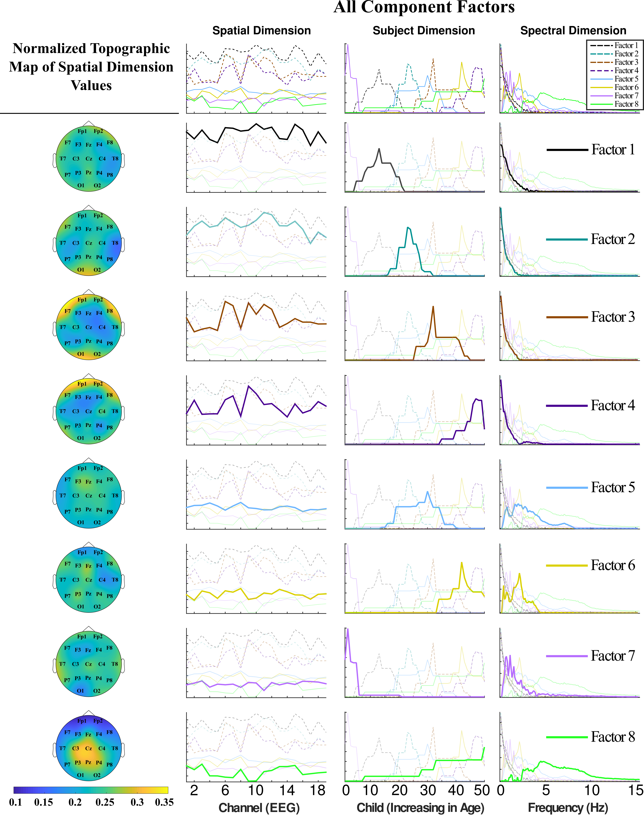Click the Factor 5 legend entry

point(614,79)
